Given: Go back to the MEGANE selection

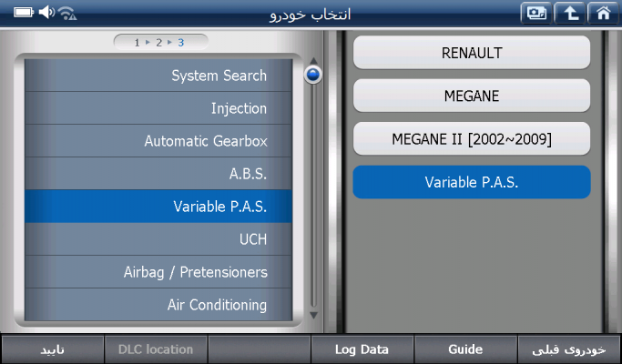Looking at the screenshot, I should 471,96.
